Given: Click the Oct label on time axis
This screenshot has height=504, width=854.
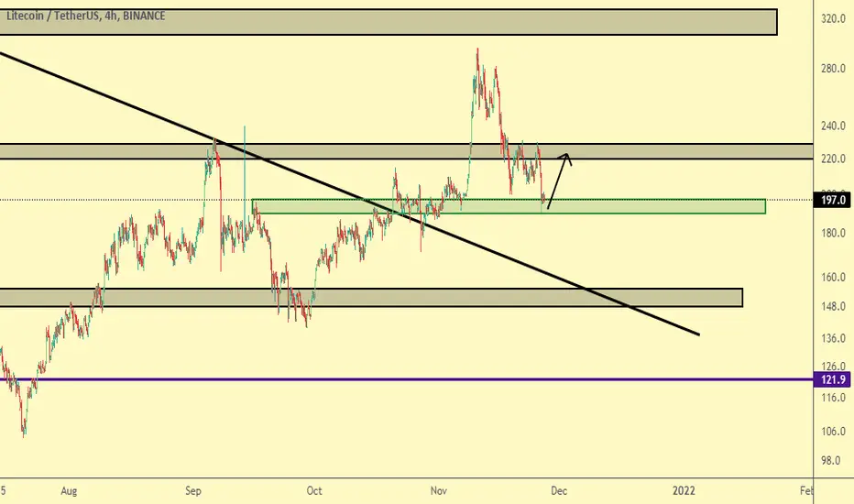Looking at the screenshot, I should (x=314, y=491).
